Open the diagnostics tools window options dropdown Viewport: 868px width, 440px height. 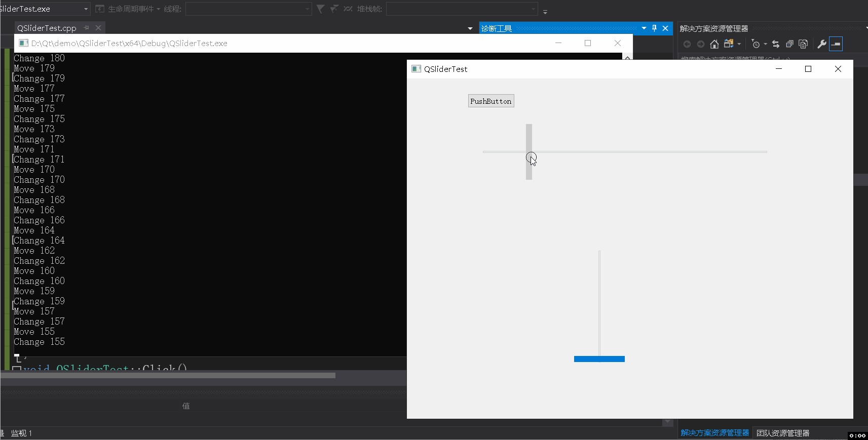(x=644, y=28)
